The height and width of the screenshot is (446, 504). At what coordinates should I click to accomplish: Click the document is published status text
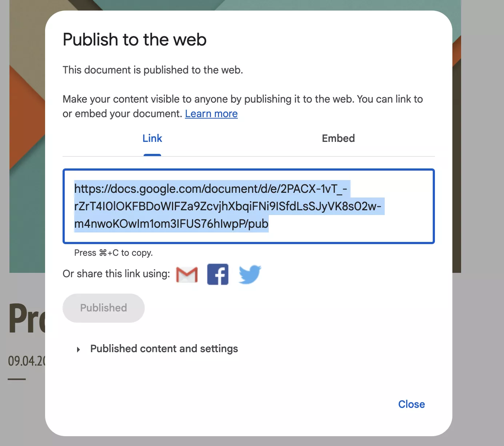pyautogui.click(x=153, y=70)
